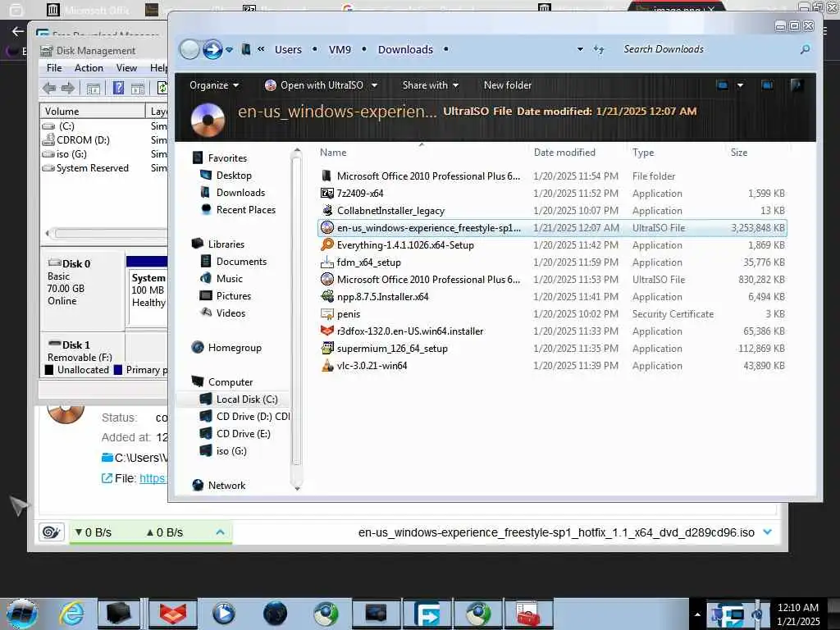The height and width of the screenshot is (630, 840).
Task: Open recent locations dropdown next to forward arrow
Action: click(230, 50)
